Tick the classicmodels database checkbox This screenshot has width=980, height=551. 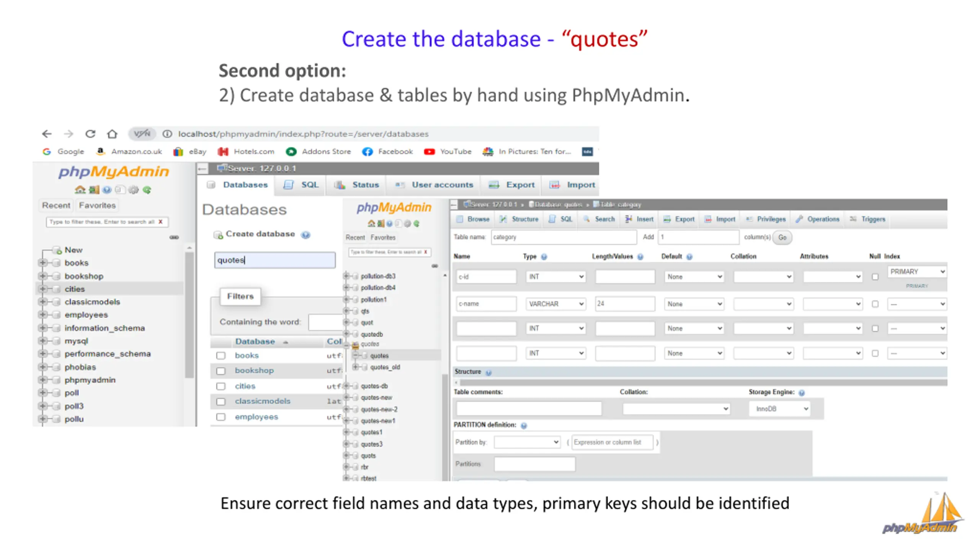click(x=221, y=401)
